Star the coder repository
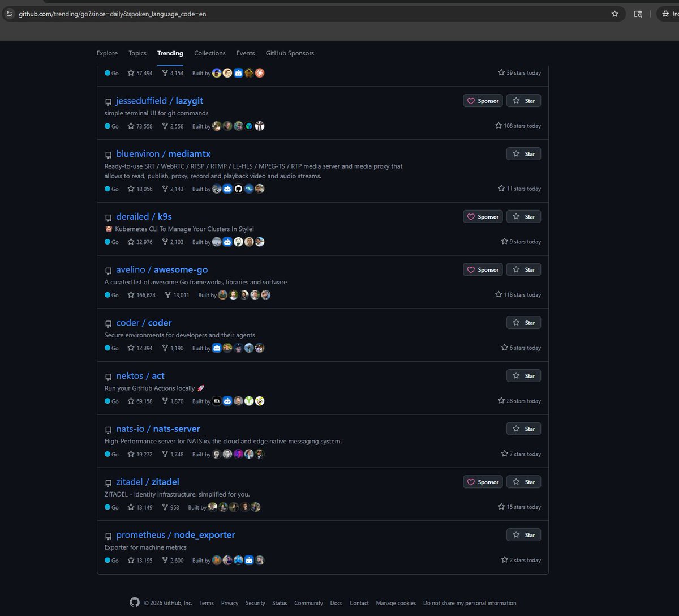The width and height of the screenshot is (679, 616). tap(523, 323)
